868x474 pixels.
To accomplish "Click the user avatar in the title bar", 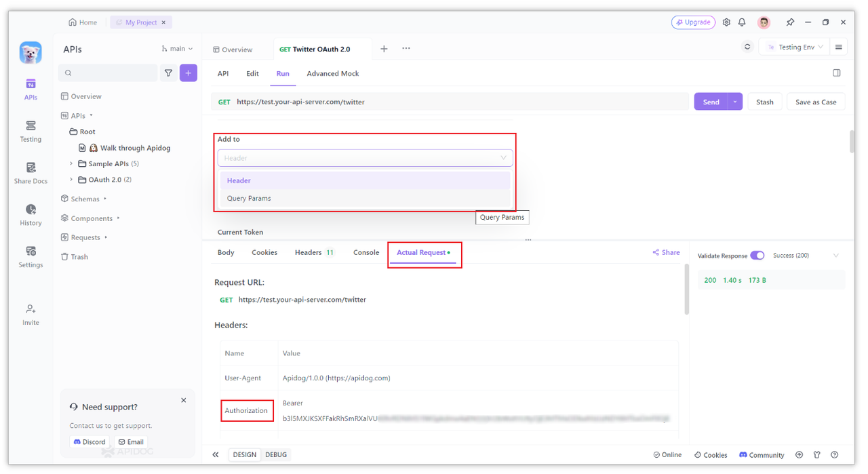I will [764, 22].
